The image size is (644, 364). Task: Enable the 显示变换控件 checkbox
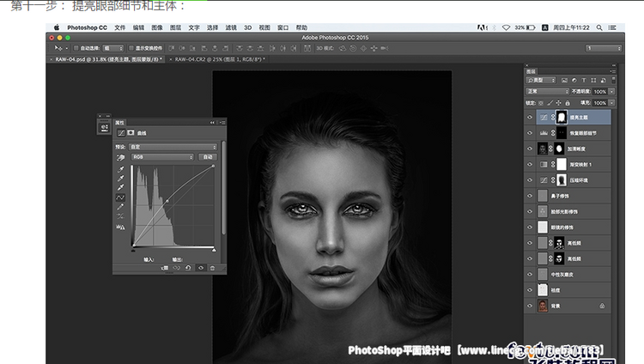(133, 48)
